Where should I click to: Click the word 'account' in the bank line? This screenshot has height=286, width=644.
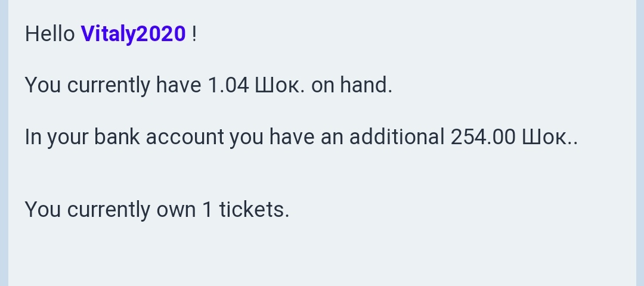185,136
